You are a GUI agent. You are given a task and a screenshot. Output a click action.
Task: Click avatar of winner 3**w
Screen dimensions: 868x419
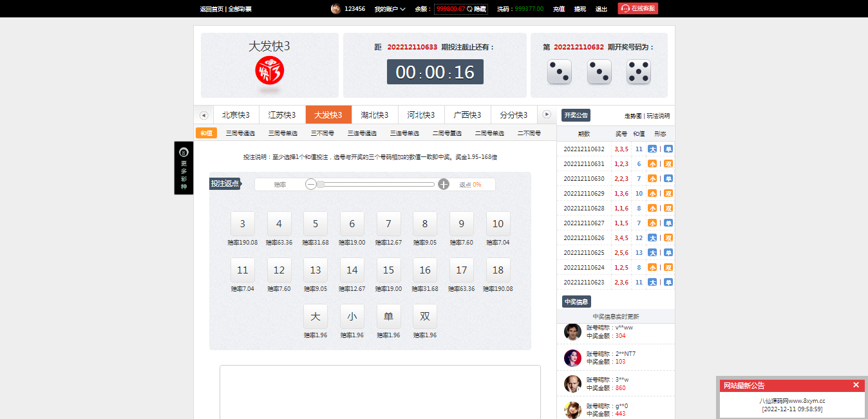572,384
